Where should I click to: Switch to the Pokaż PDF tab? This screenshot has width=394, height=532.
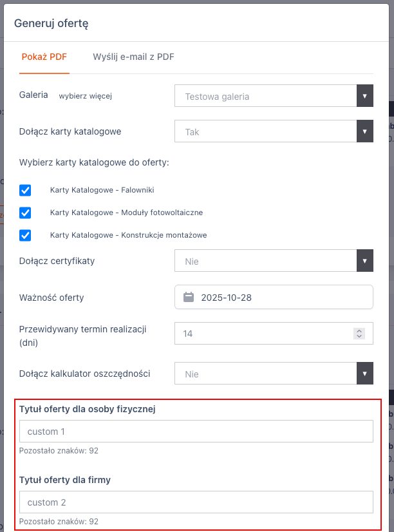point(44,57)
